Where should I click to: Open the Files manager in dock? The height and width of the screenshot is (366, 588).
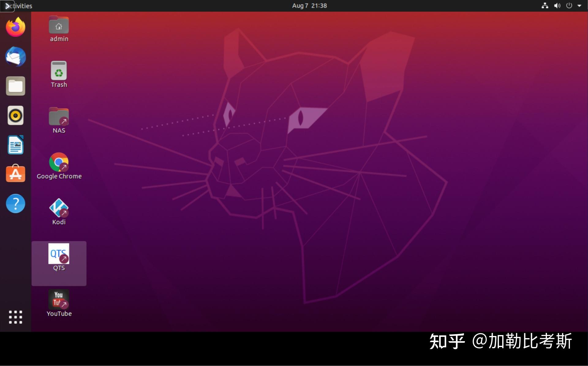15,86
